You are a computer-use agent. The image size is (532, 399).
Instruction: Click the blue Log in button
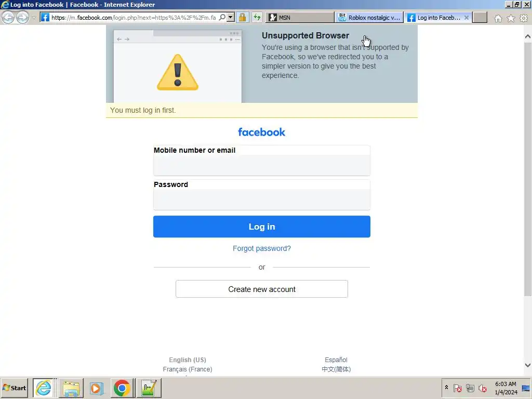click(262, 227)
